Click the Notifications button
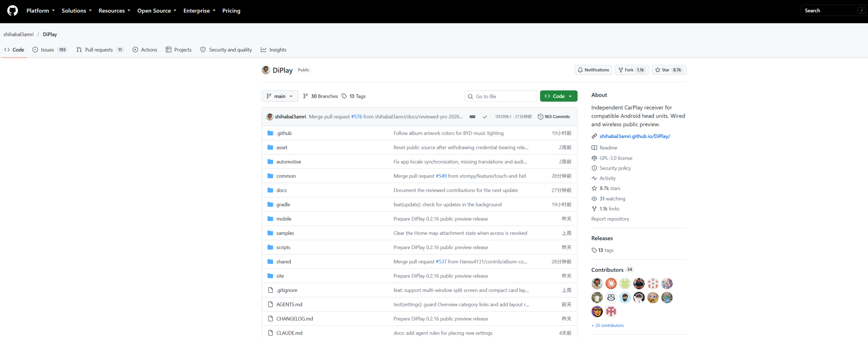 point(593,70)
